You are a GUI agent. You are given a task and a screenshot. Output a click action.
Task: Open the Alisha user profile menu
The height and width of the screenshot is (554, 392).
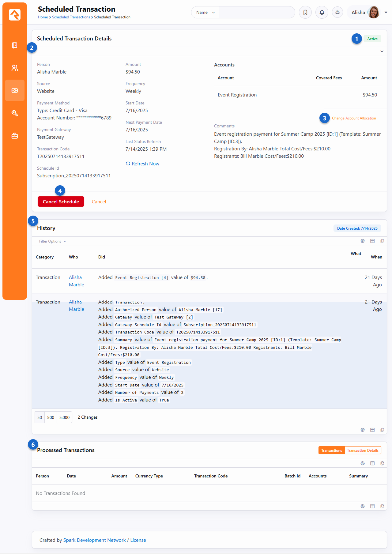(367, 13)
